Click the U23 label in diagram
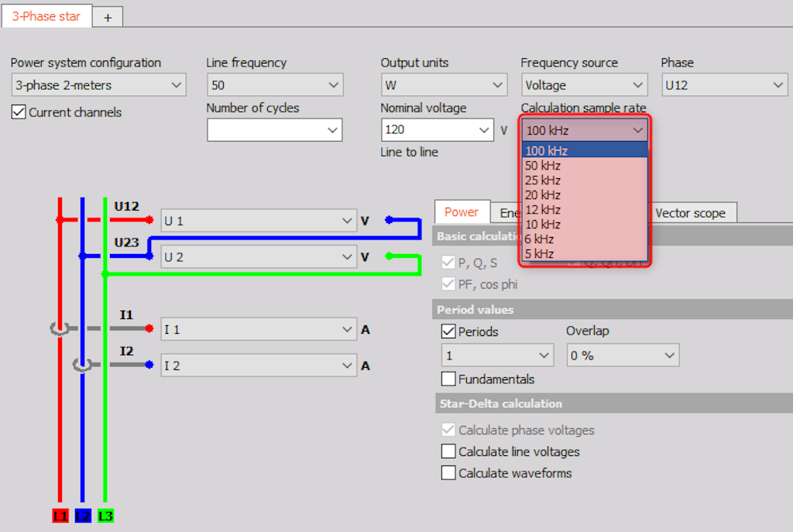The image size is (793, 532). [126, 242]
